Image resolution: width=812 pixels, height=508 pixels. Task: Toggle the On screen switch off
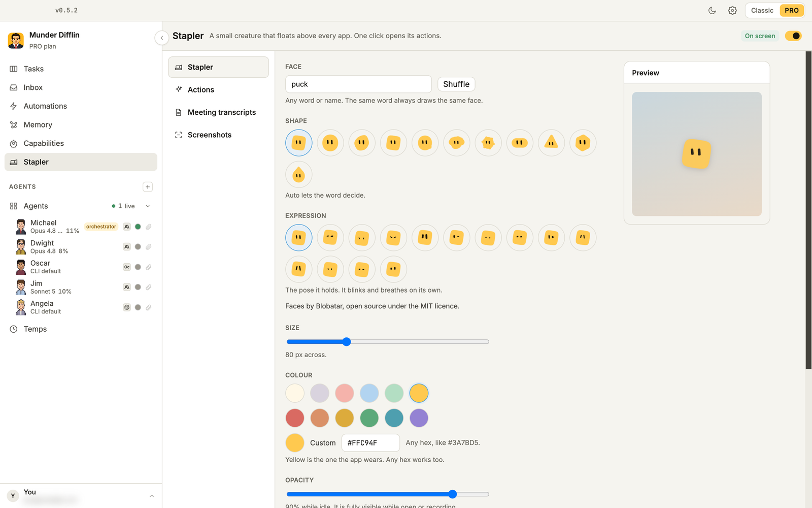(793, 36)
